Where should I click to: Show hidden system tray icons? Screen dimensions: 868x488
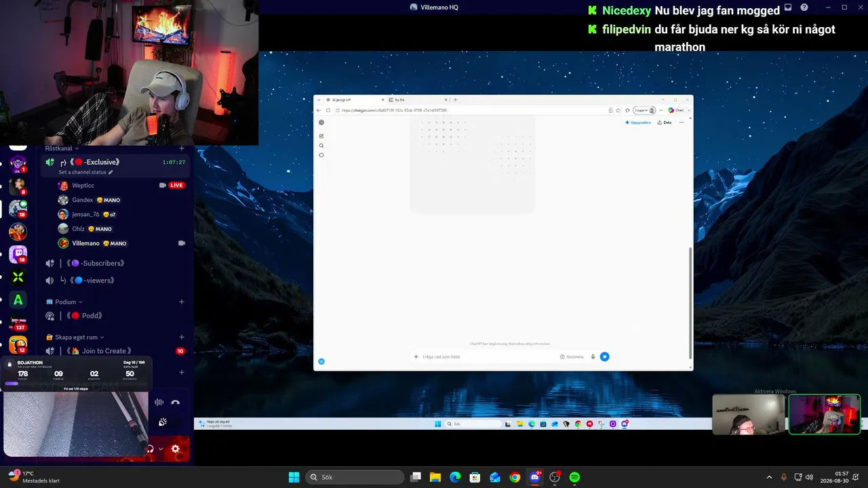coord(769,477)
